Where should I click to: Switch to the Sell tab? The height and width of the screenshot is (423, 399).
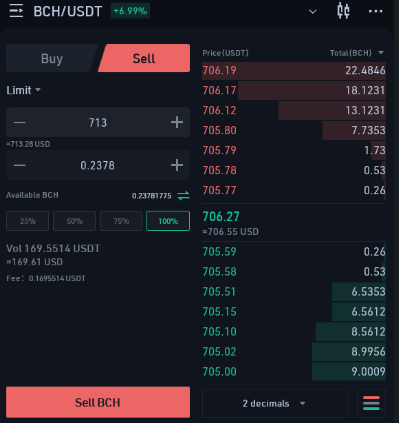[144, 58]
